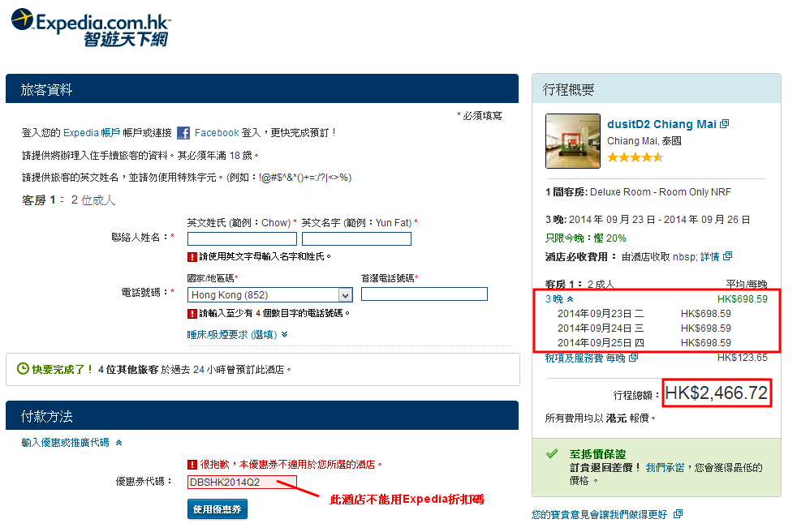Click the Expedia.com.hk logo
The width and height of the screenshot is (797, 532).
pos(89,28)
